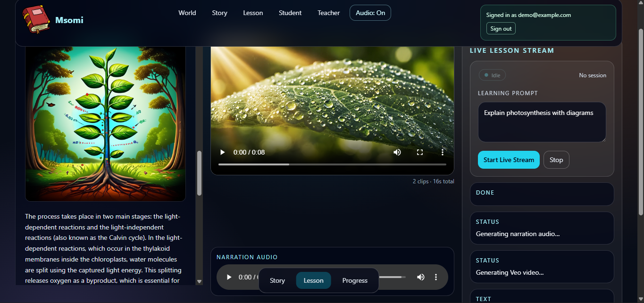Click 'Signed in as demo@example.com' text
644x303 pixels.
[528, 15]
